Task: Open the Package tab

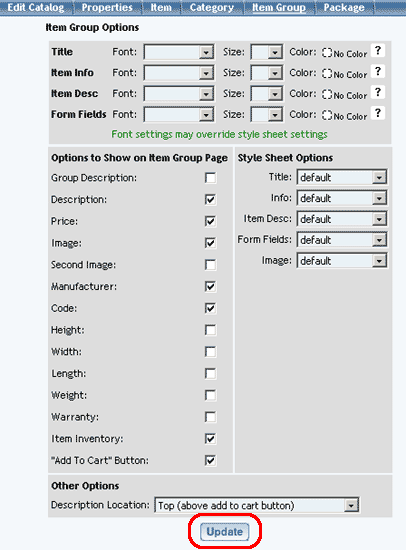Action: 344,7
